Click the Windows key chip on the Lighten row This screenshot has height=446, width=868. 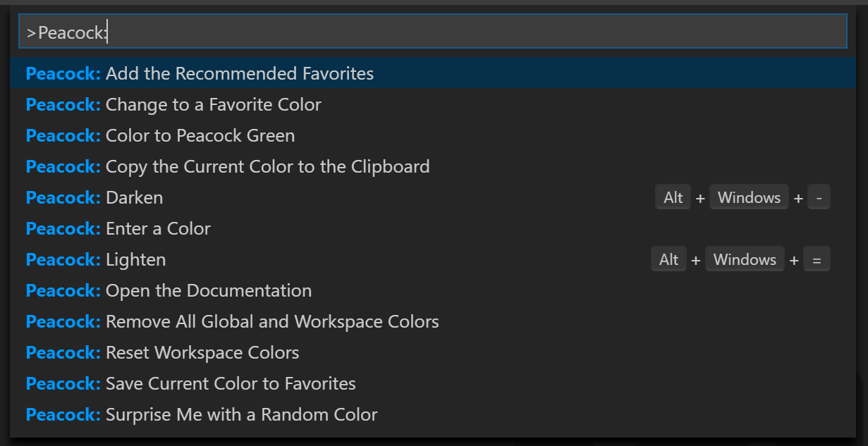coord(745,259)
